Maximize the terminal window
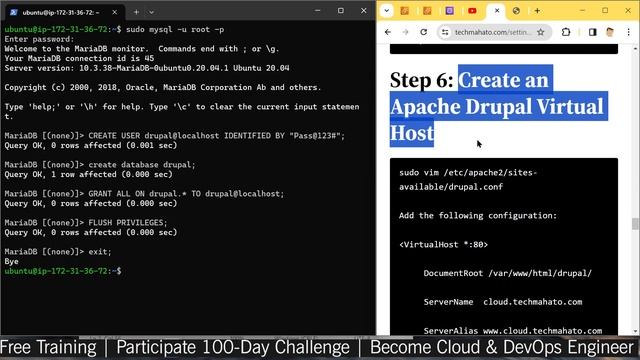Viewport: 640px width, 360px height. pyautogui.click(x=341, y=11)
